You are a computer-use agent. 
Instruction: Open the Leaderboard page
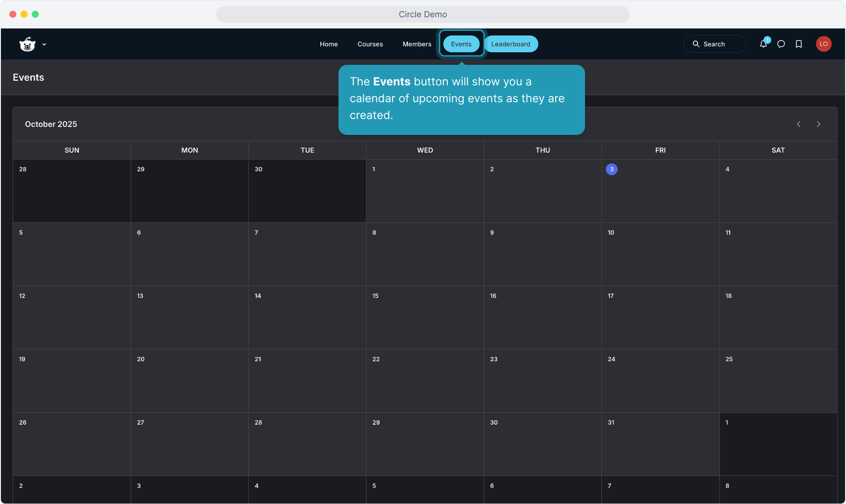coord(511,44)
